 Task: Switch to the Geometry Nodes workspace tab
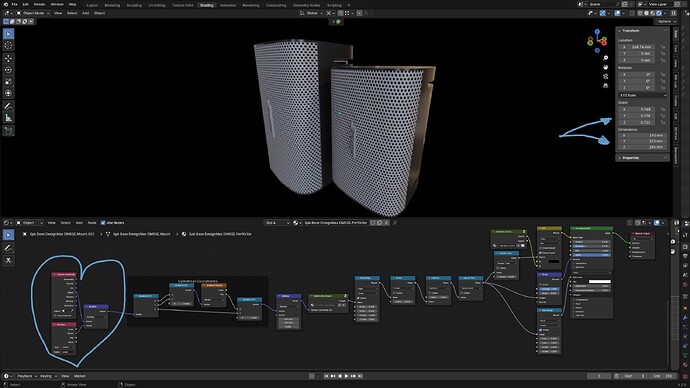coord(306,5)
